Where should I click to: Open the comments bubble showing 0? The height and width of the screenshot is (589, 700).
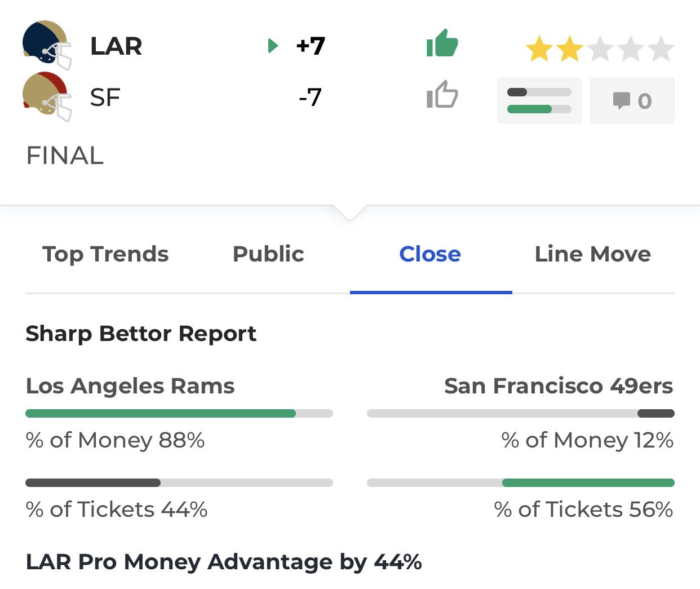point(632,101)
